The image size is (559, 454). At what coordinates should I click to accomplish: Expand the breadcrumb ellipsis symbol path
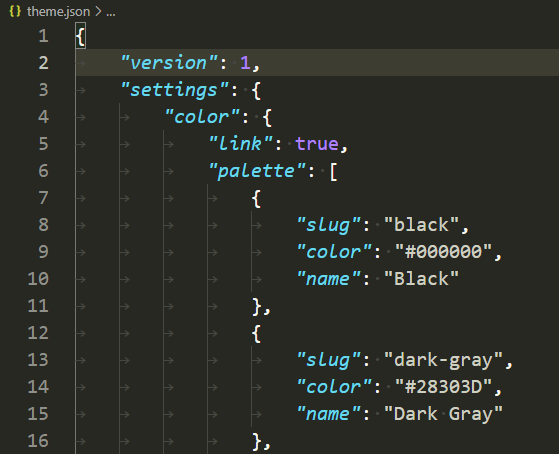coord(111,13)
